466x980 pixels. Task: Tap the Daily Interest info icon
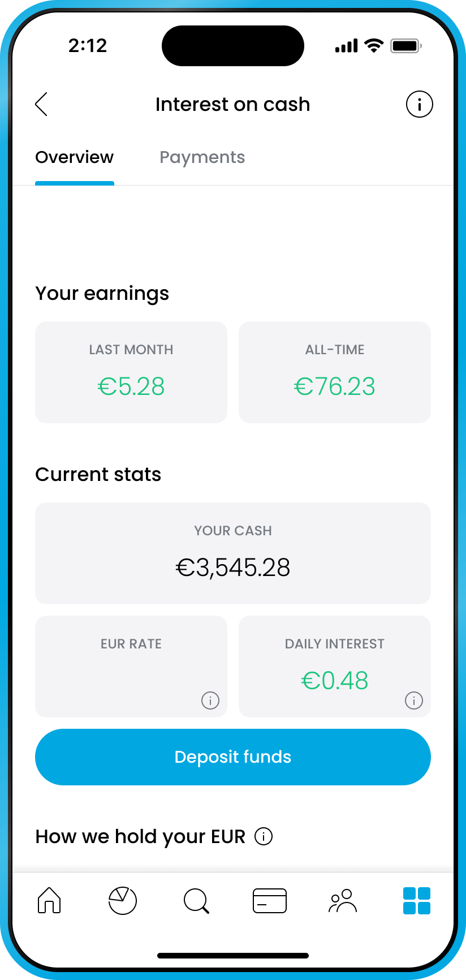coord(414,700)
